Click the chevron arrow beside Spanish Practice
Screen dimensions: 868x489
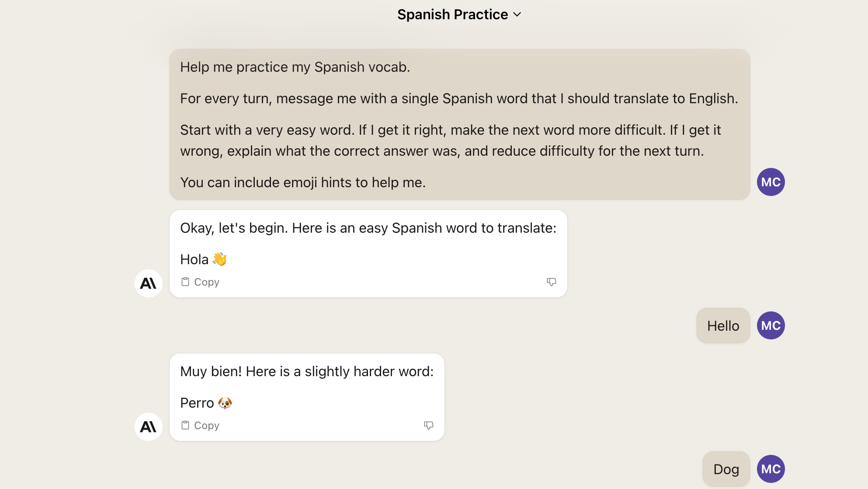coord(517,14)
